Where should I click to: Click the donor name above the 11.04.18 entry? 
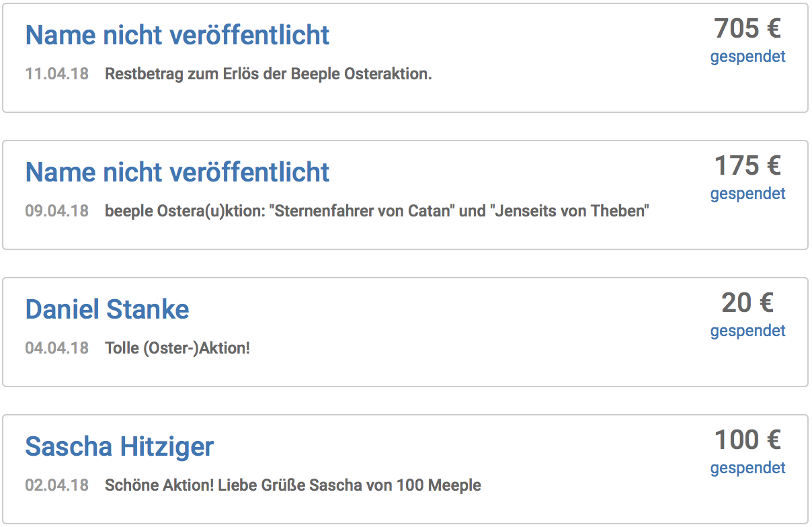(x=177, y=35)
